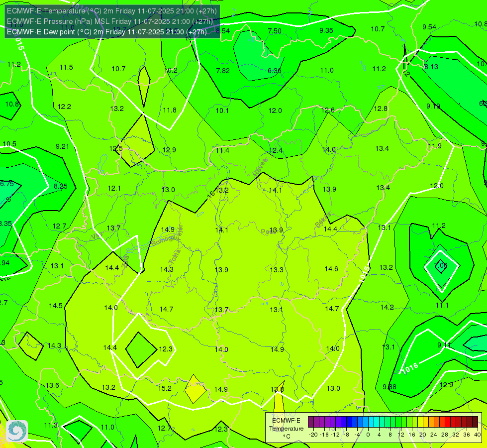This screenshot has width=487, height=448.
Task: Click the 9.35 temperature value
Action: coord(326,30)
